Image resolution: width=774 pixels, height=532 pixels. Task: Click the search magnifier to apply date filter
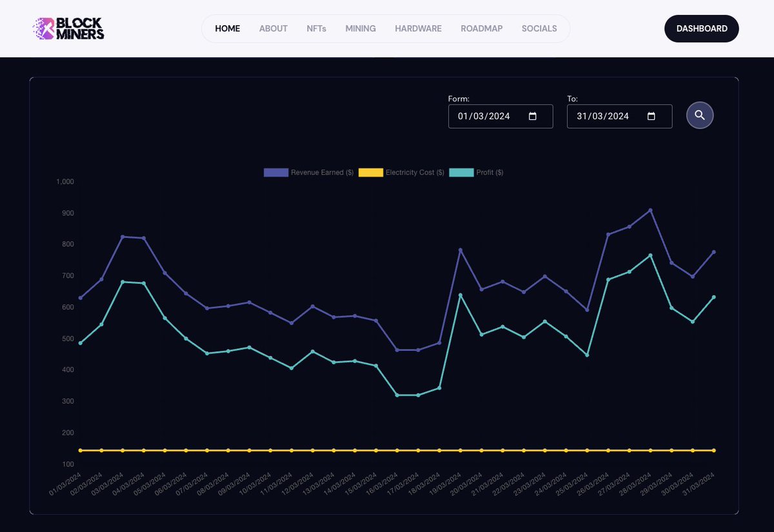click(700, 115)
